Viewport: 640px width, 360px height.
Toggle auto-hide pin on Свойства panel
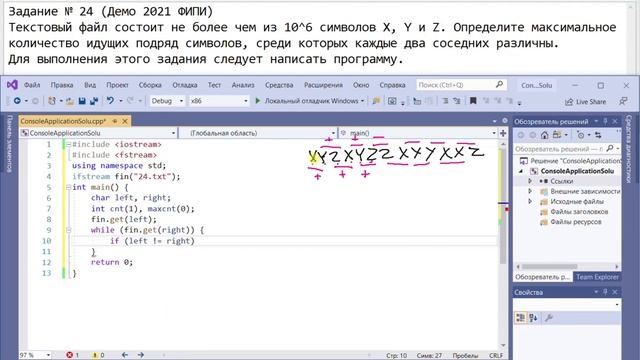click(x=606, y=292)
